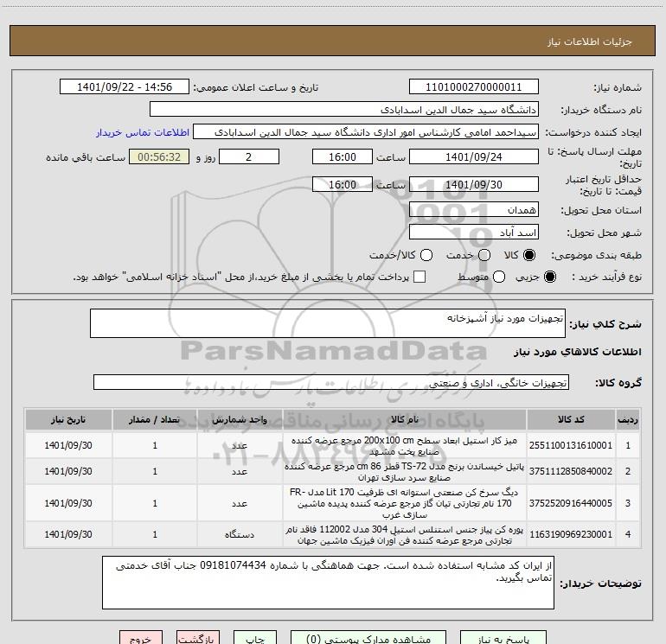This screenshot has height=644, width=666.
Task: Click the province field همدان
Action: 474,210
